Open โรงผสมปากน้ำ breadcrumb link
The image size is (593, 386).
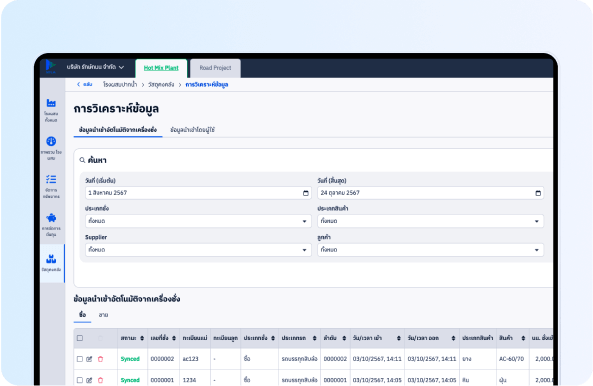pos(120,84)
